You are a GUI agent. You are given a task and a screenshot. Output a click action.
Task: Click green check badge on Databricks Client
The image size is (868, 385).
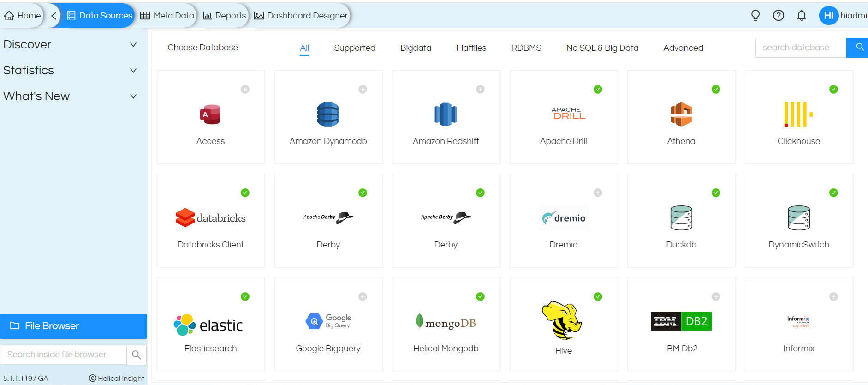(x=245, y=192)
